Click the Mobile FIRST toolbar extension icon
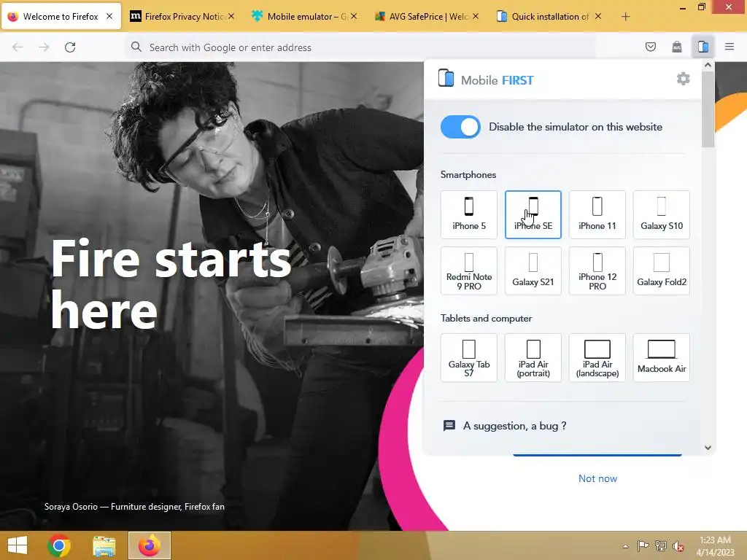 coord(703,47)
